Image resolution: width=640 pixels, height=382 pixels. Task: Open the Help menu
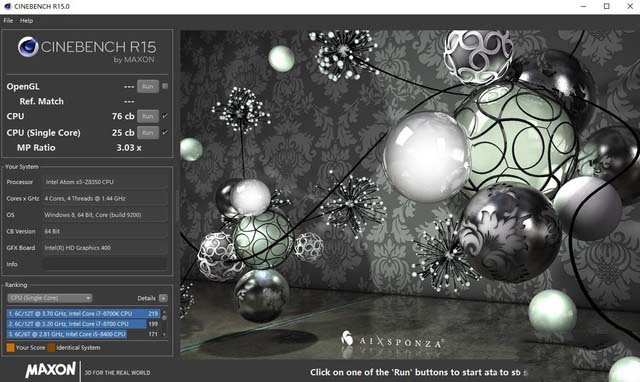(27, 20)
